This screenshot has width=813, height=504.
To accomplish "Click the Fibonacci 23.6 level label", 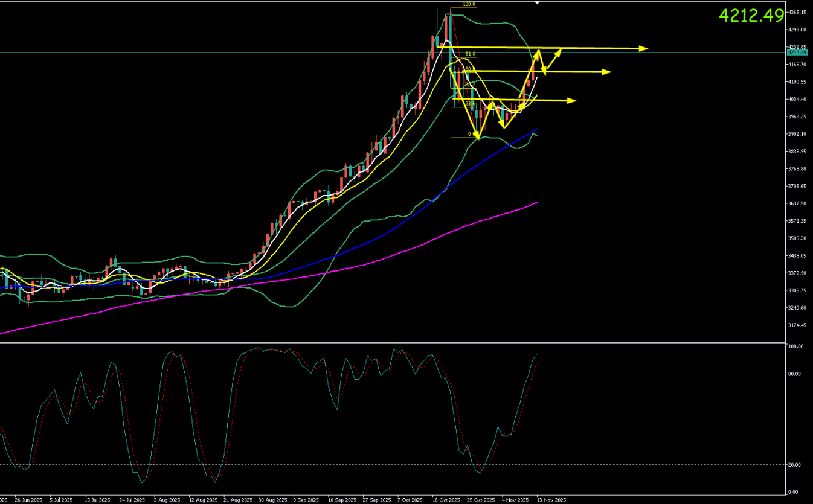I will tap(470, 104).
